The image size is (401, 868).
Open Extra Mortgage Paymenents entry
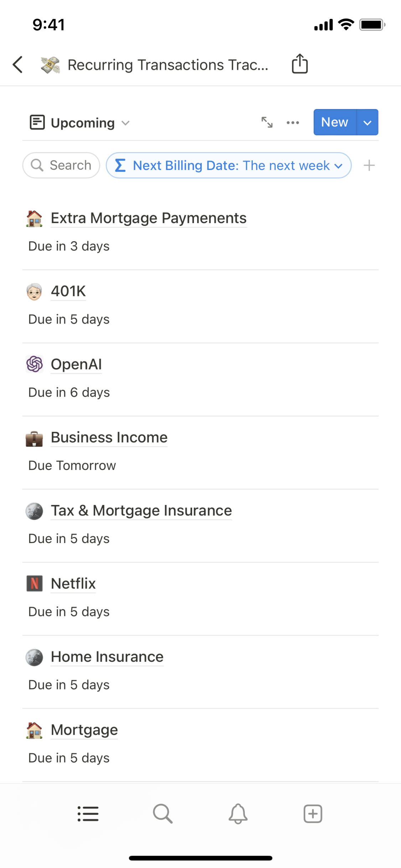[x=149, y=218]
